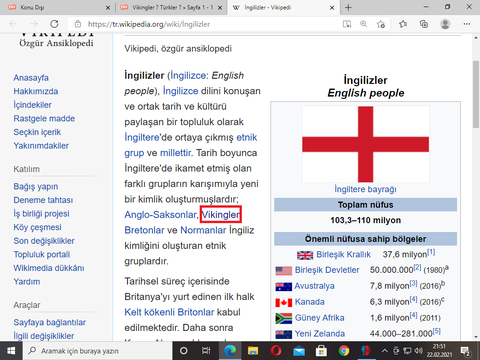This screenshot has height=360, width=480.
Task: Click the taskbar search box
Action: [97, 351]
